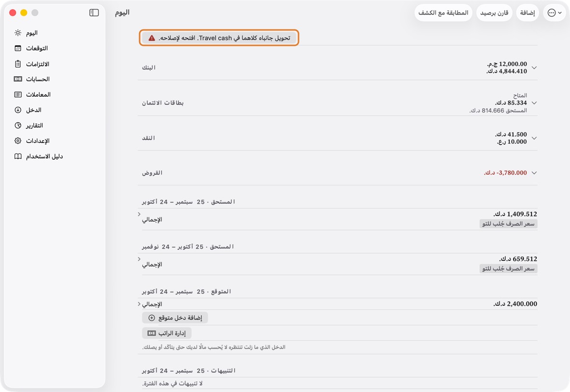Click the 1,409.512 د.ك due amount

pyautogui.click(x=515, y=214)
